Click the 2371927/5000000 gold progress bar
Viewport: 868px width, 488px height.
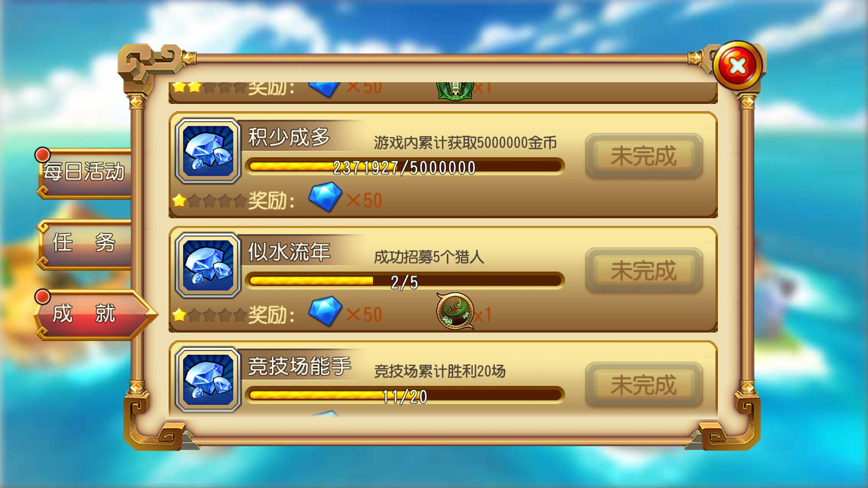pos(405,166)
